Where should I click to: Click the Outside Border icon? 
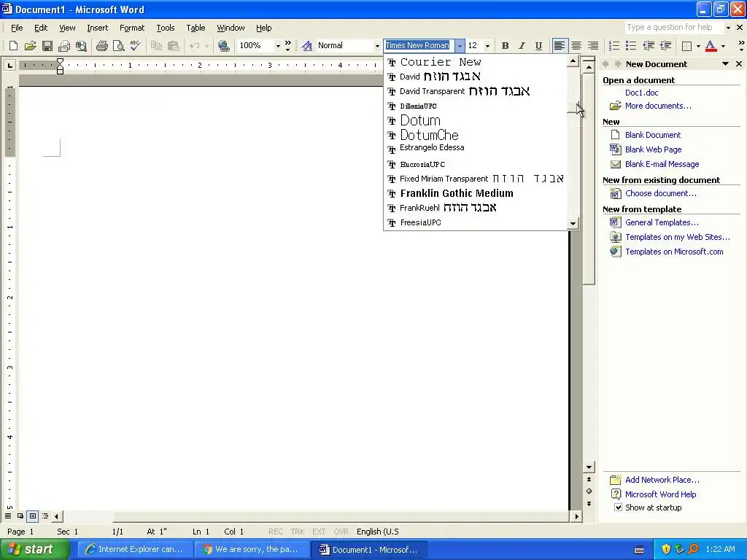686,46
